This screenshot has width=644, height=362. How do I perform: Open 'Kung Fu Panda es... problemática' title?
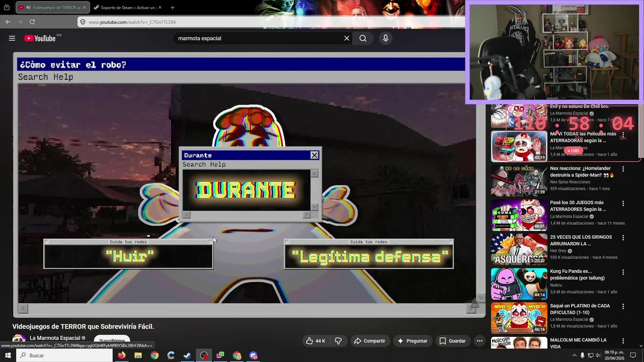coord(578,275)
